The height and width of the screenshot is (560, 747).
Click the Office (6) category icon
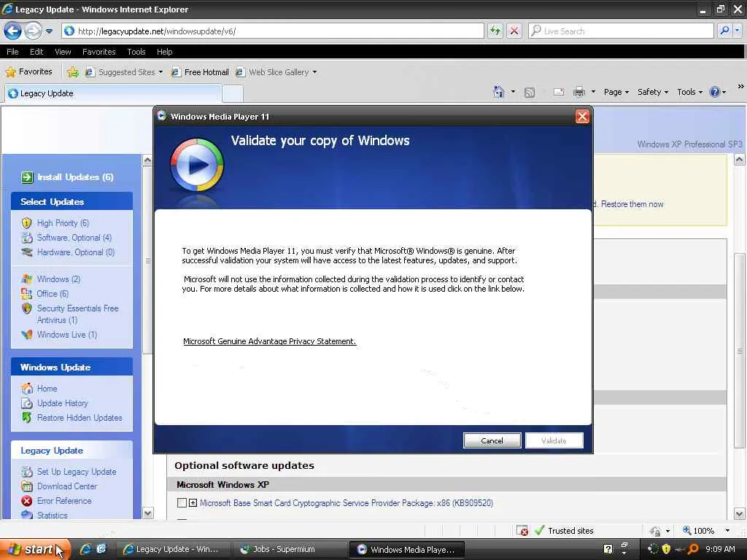tap(27, 294)
